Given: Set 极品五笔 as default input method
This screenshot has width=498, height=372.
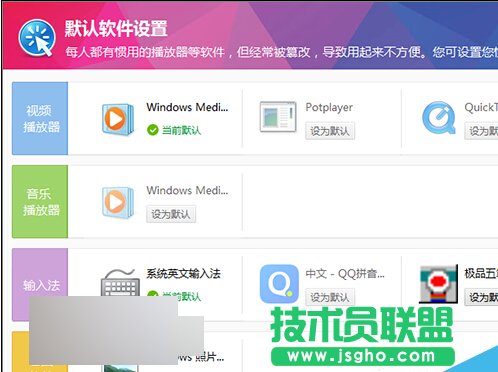Looking at the screenshot, I should pos(481,297).
